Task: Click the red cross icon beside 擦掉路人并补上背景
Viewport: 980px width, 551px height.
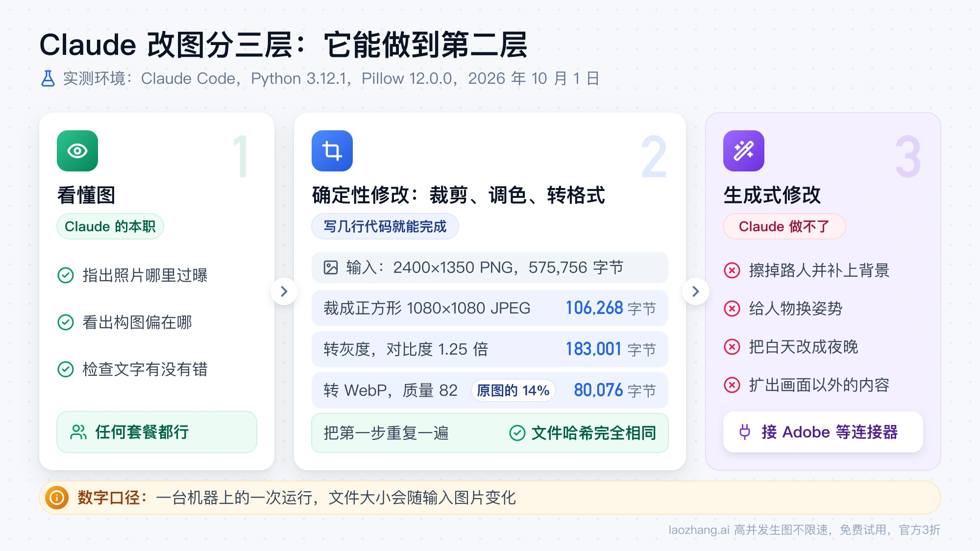Action: 732,270
